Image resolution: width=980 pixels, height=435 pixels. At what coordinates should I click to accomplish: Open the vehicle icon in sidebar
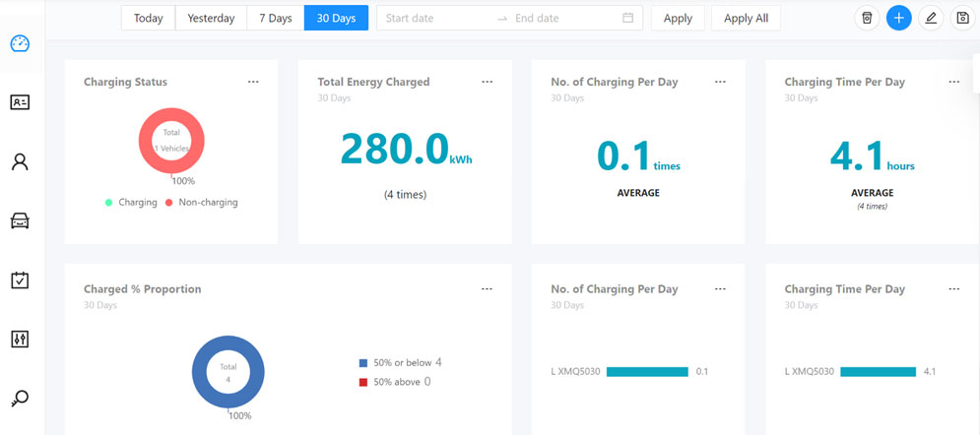pyautogui.click(x=20, y=221)
